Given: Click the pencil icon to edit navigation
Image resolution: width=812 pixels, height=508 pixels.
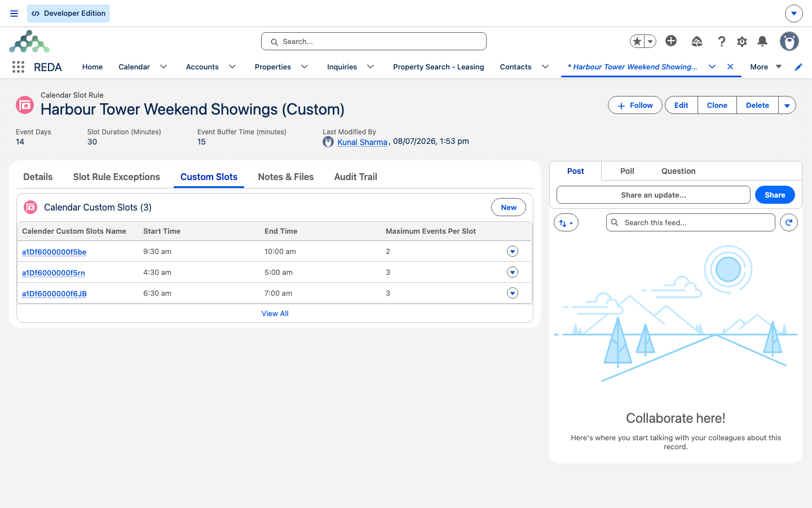Looking at the screenshot, I should (x=798, y=67).
